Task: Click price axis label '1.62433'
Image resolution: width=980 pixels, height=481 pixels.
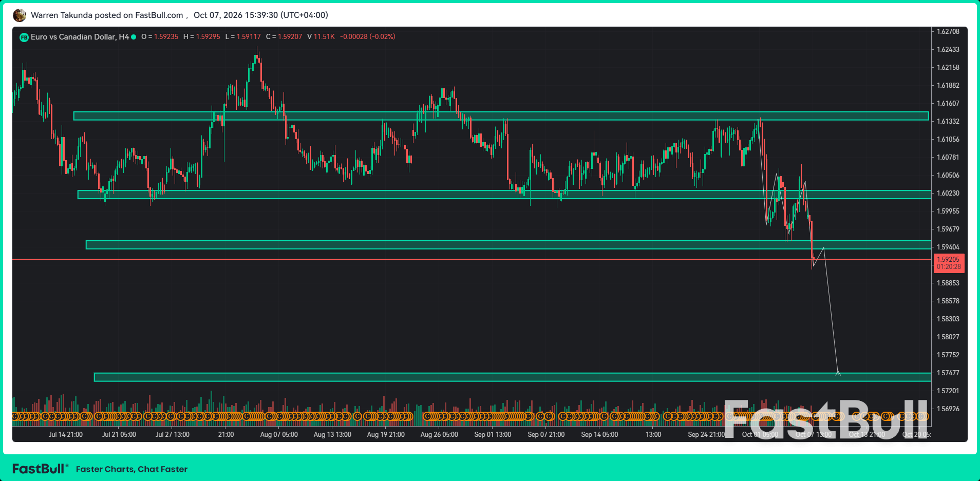Action: tap(948, 49)
